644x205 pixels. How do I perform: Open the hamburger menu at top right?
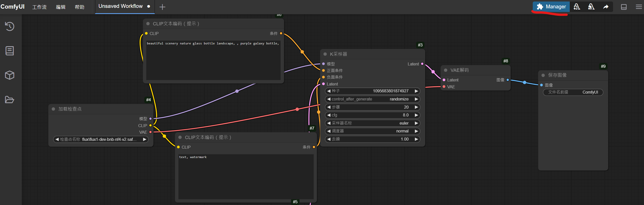point(639,7)
